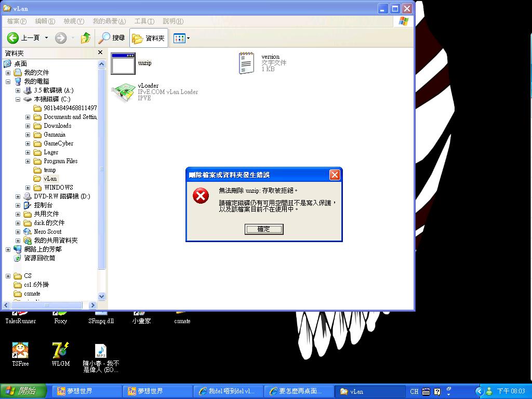
Task: Open Back button history dropdown arrow
Action: (x=46, y=37)
